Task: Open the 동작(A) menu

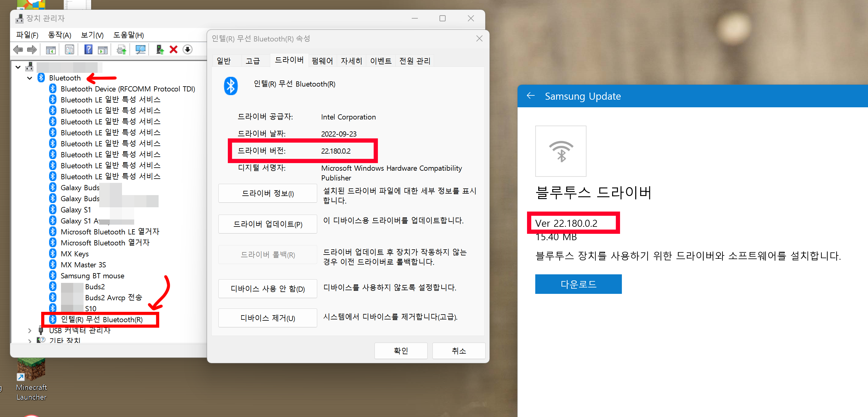Action: 59,35
